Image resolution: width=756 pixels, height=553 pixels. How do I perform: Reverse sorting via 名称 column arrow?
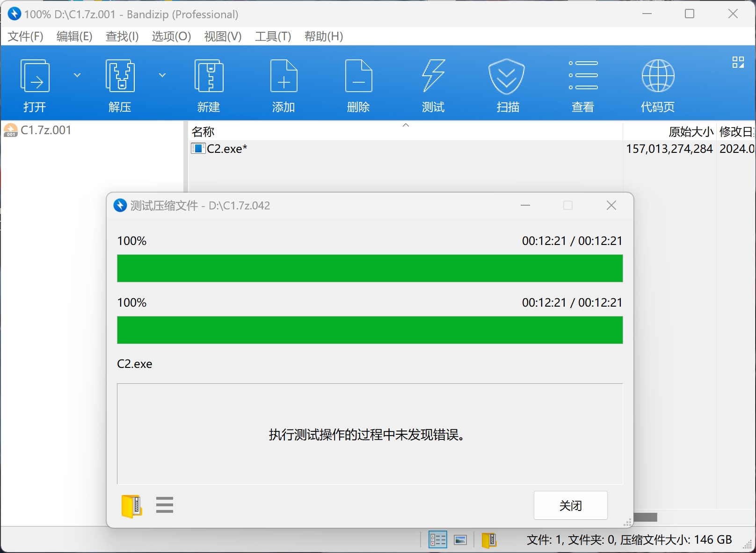click(406, 125)
